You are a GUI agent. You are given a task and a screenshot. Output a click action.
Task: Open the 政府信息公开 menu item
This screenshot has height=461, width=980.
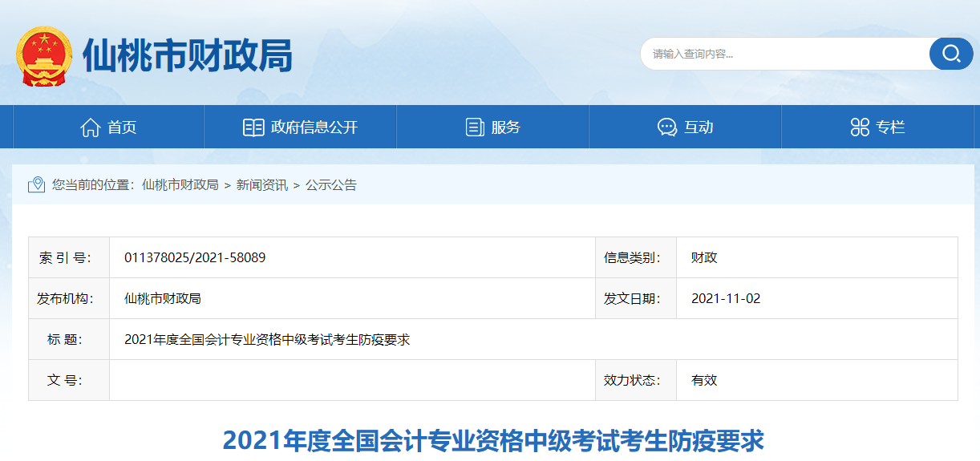[314, 127]
